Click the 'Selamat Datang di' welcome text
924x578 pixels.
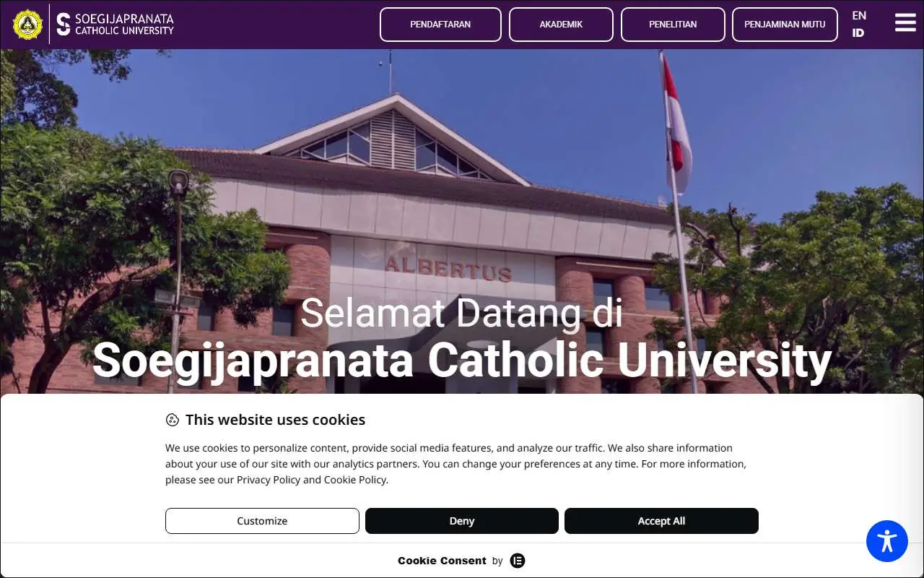click(461, 313)
